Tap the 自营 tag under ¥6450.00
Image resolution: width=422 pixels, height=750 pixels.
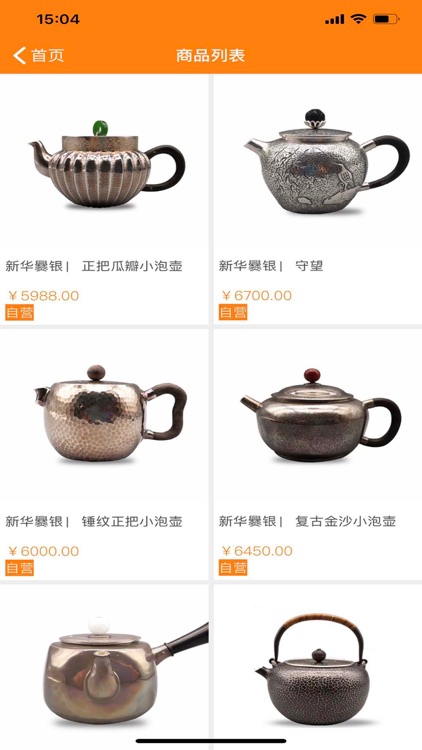(x=233, y=568)
